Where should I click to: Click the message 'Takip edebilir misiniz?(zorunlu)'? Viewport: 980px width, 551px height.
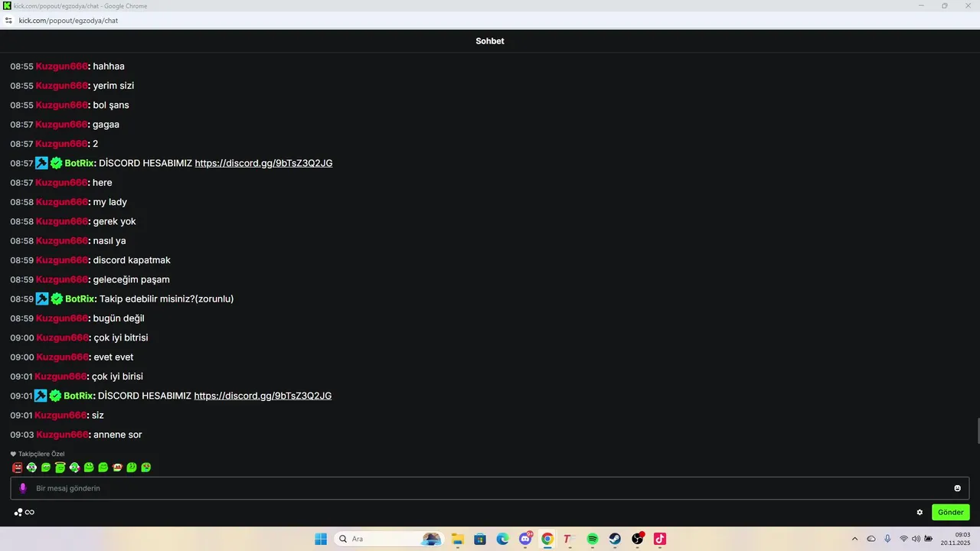[x=166, y=298]
